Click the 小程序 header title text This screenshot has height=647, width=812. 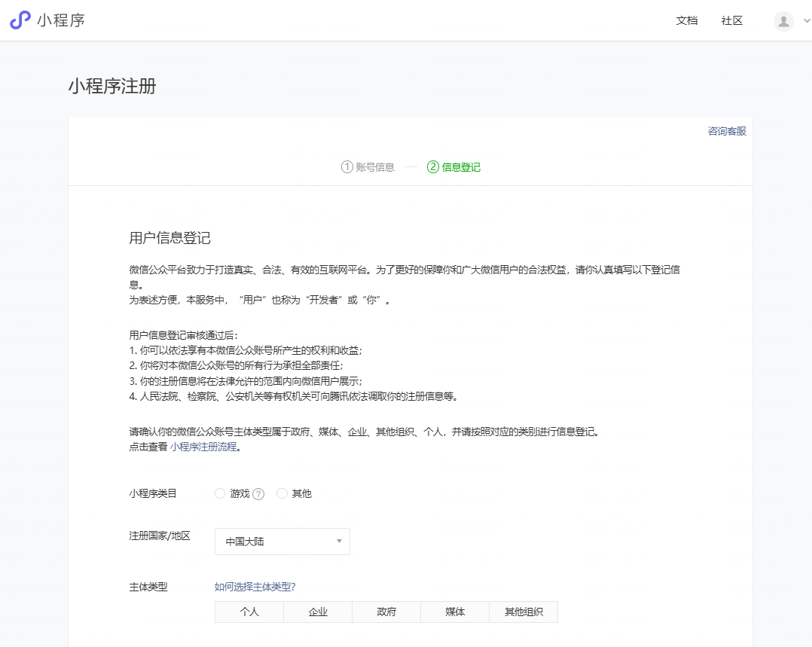60,20
